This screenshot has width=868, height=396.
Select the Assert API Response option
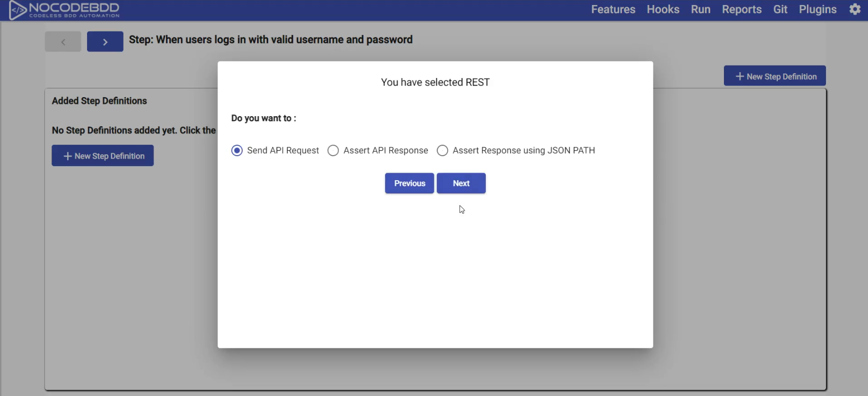coord(333,150)
